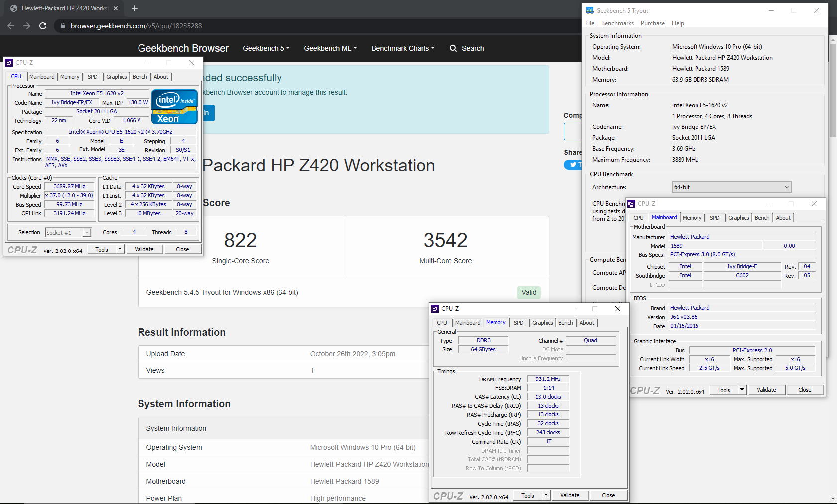This screenshot has height=504, width=837.
Task: Click the BIOS Version J61 v03.86 field
Action: point(742,317)
